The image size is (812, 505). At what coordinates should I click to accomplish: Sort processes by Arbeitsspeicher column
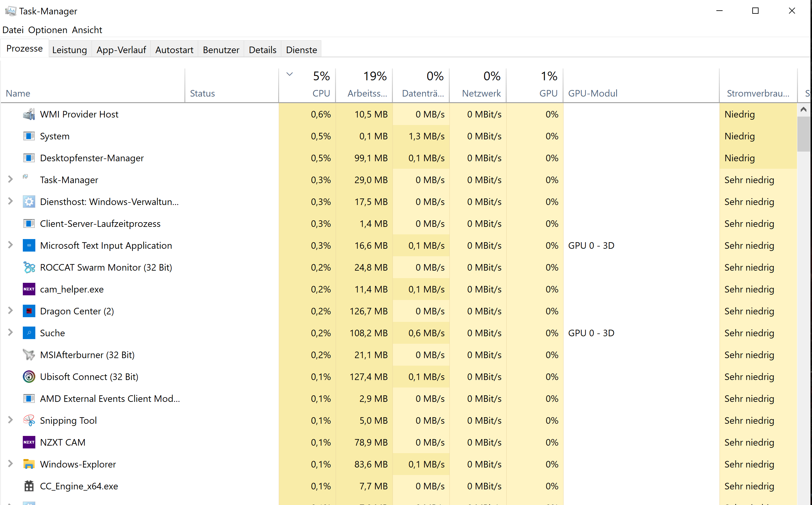(x=367, y=93)
